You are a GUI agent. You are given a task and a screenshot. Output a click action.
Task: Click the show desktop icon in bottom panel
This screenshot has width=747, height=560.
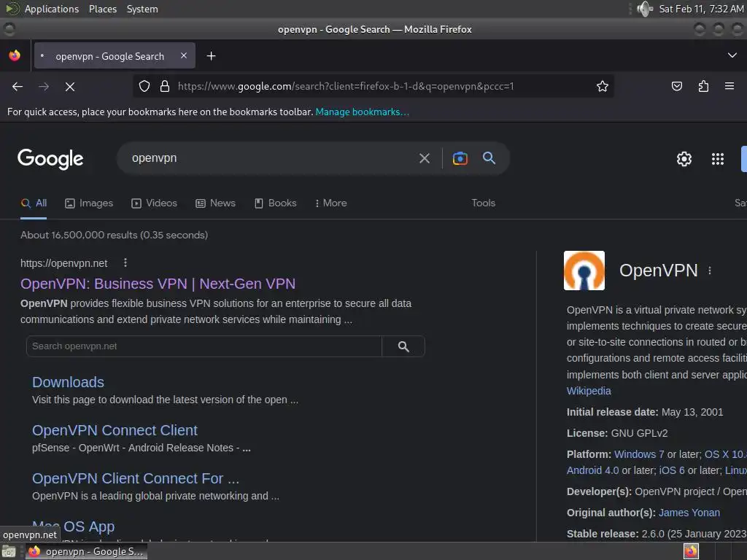[x=9, y=551]
